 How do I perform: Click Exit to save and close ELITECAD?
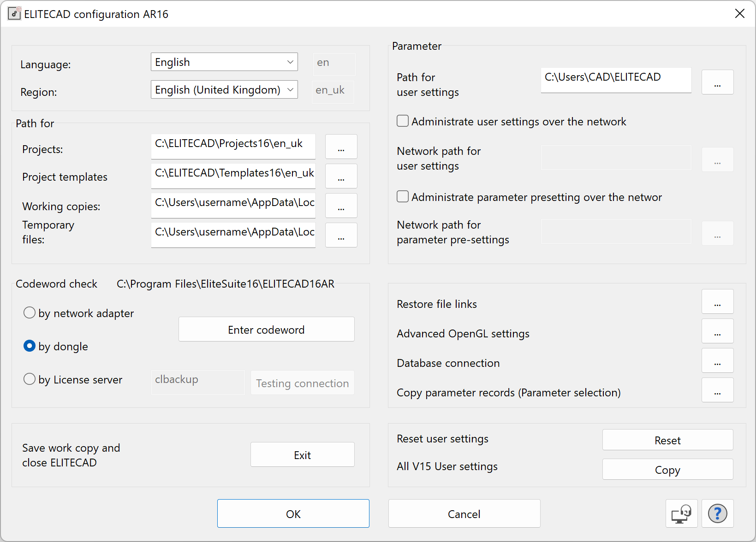pos(302,454)
